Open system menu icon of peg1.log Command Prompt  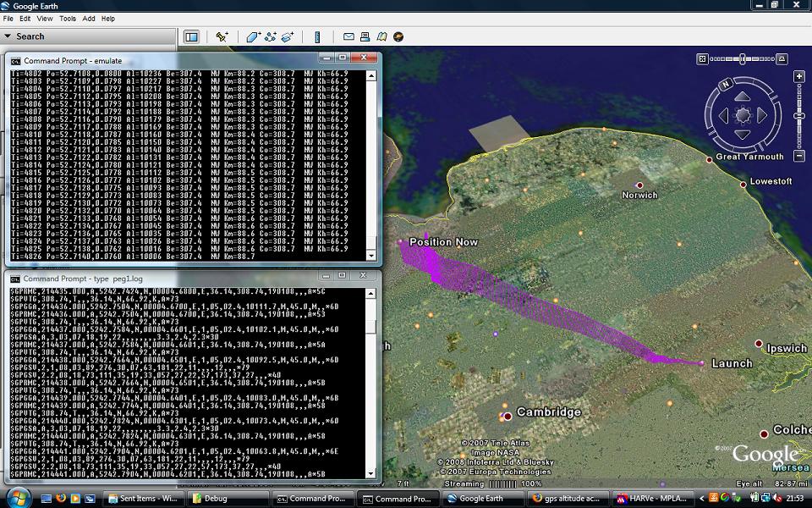[x=15, y=279]
